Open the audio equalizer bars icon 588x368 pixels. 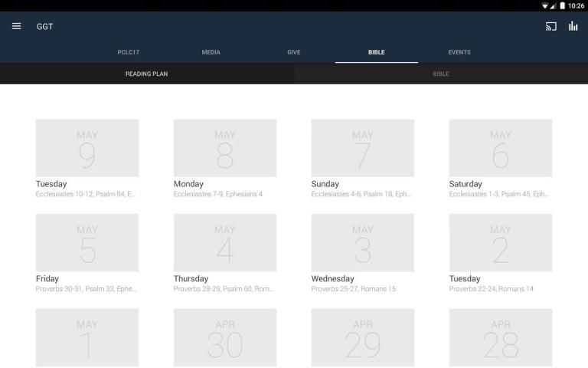point(573,26)
